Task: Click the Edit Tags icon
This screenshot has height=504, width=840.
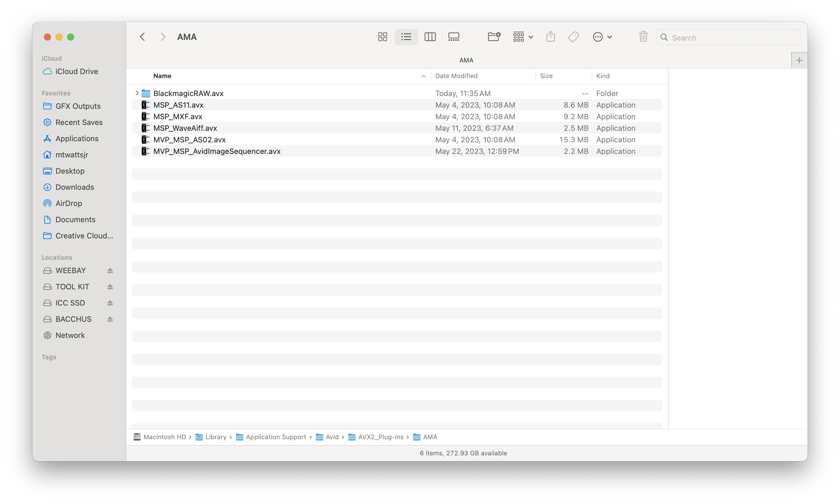Action: click(x=573, y=37)
